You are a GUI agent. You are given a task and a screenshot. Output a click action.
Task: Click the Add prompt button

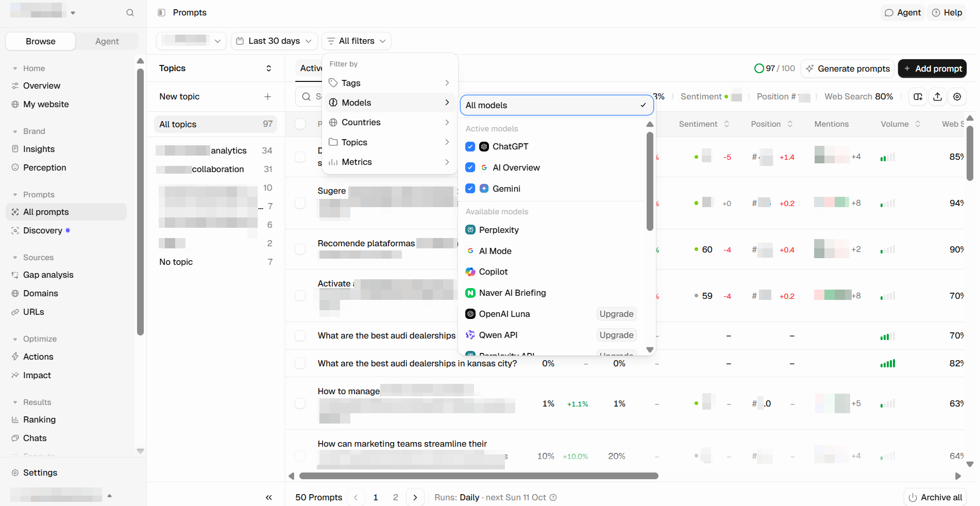pos(932,69)
